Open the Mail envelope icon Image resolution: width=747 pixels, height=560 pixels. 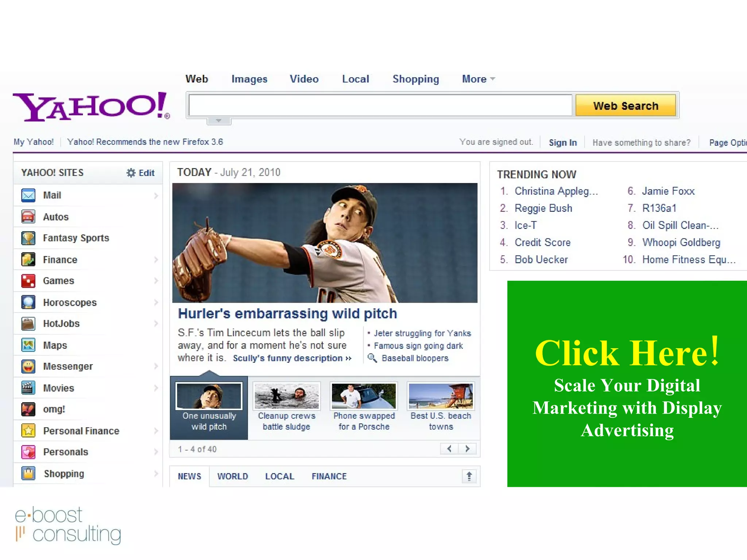(x=28, y=195)
